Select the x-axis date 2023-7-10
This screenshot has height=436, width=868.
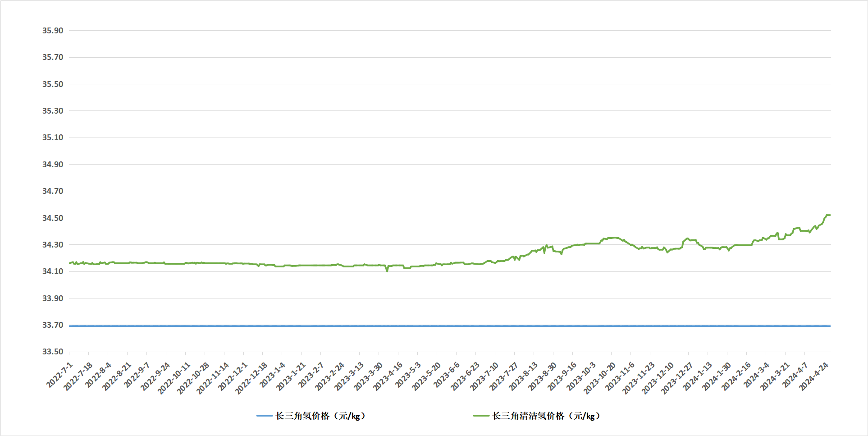[x=484, y=376]
